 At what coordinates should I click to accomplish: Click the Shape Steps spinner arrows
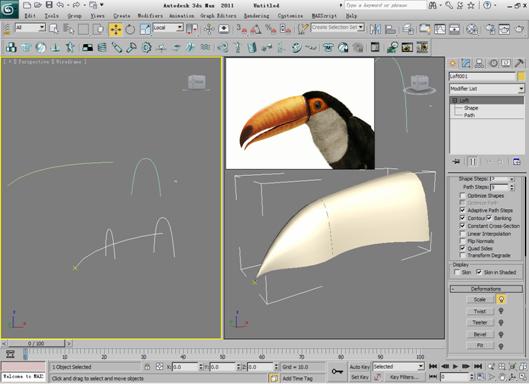point(512,179)
